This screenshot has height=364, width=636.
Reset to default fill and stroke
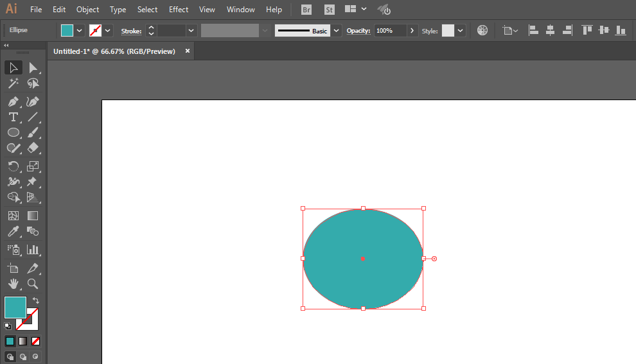pos(8,325)
